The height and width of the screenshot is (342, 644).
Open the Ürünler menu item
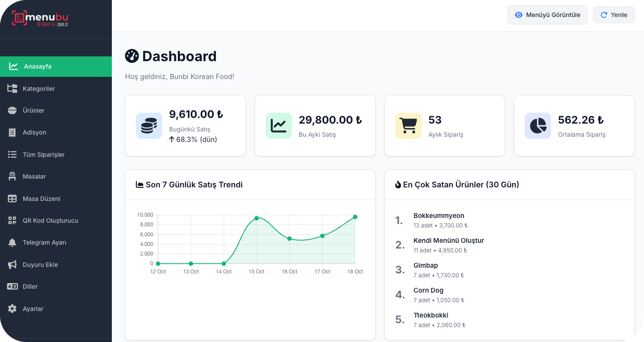coord(34,111)
